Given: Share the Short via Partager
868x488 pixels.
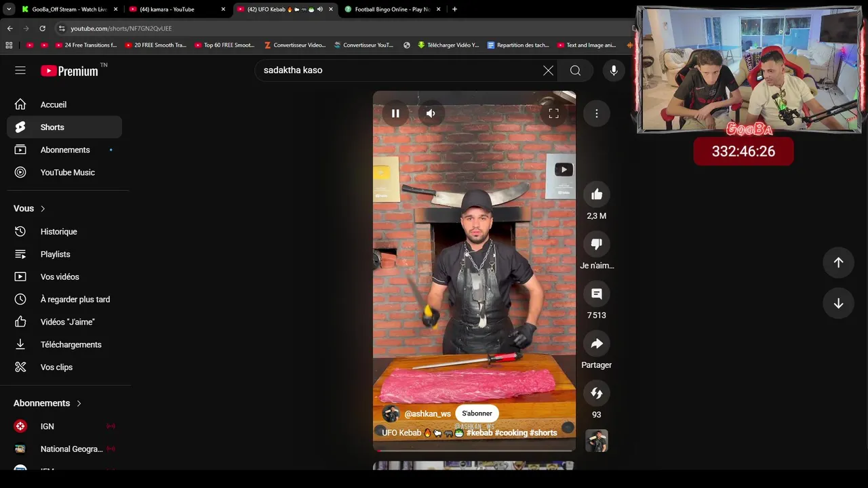Looking at the screenshot, I should (x=597, y=344).
